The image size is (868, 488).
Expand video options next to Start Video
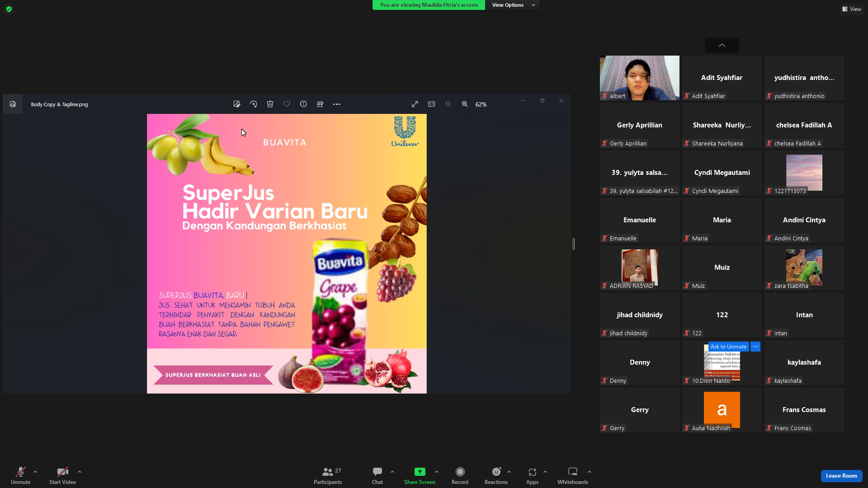point(80,472)
